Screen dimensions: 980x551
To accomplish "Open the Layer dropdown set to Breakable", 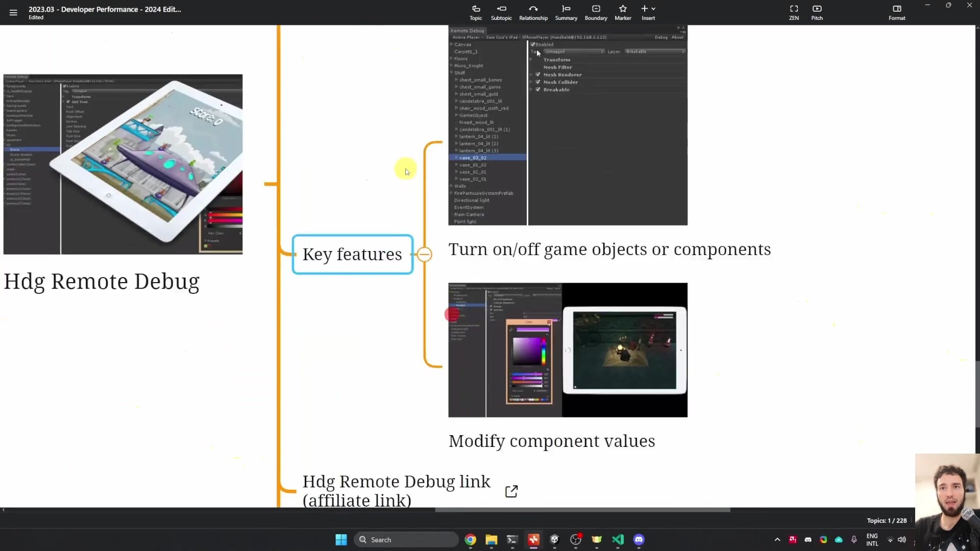I will click(x=655, y=51).
